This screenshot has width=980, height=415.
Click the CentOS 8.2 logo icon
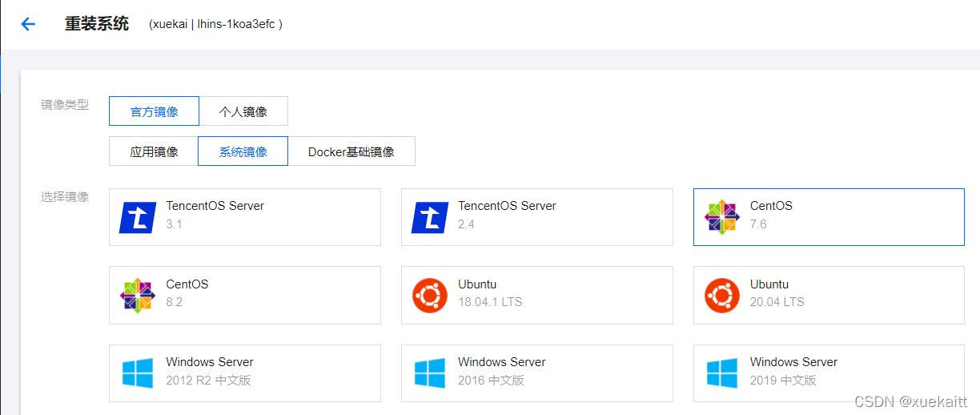(137, 296)
